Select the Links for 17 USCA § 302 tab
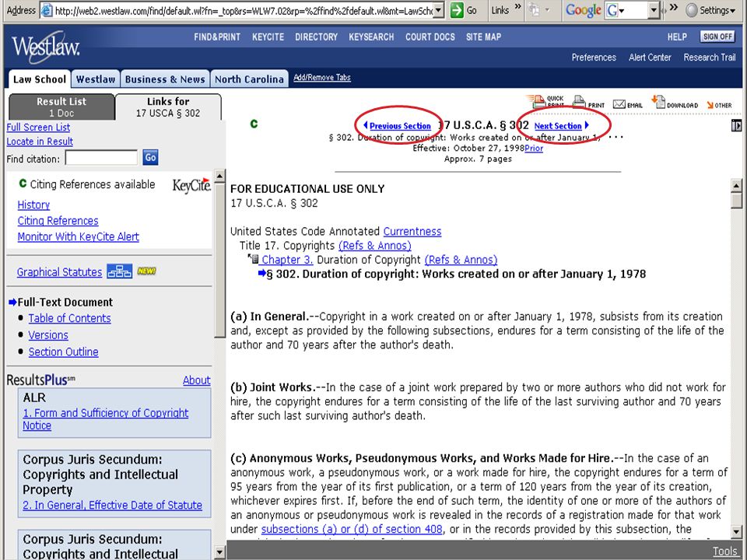This screenshot has width=747, height=560. click(168, 107)
